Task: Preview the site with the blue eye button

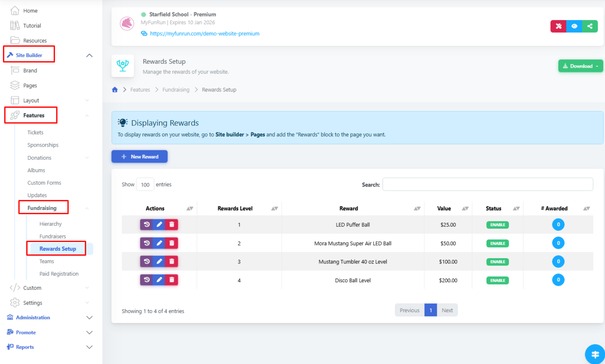Action: point(574,26)
